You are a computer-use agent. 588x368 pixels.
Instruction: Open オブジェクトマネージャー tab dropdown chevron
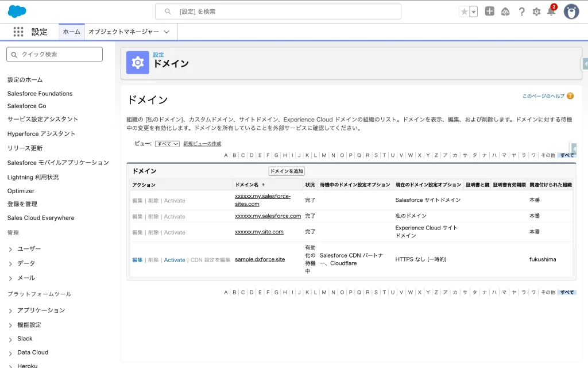click(167, 32)
